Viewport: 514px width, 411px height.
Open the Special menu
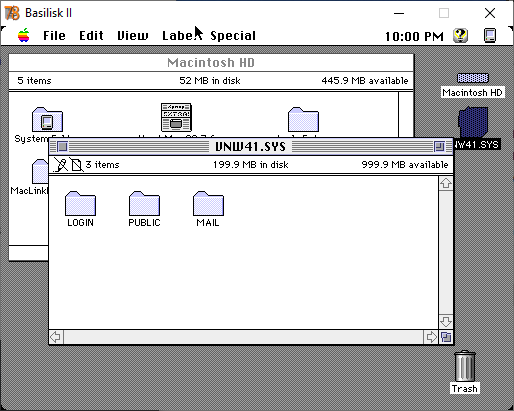pos(233,35)
